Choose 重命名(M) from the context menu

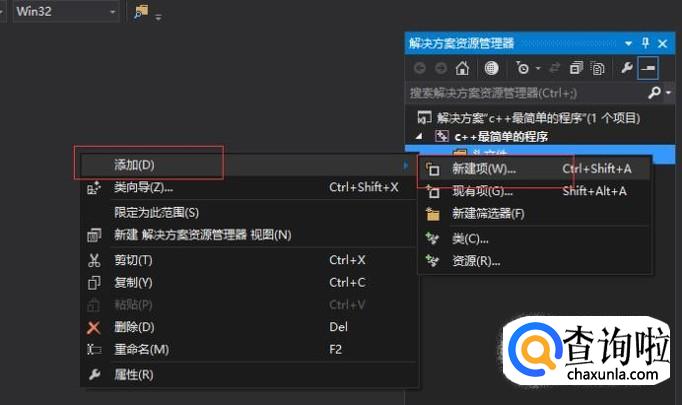pyautogui.click(x=249, y=349)
